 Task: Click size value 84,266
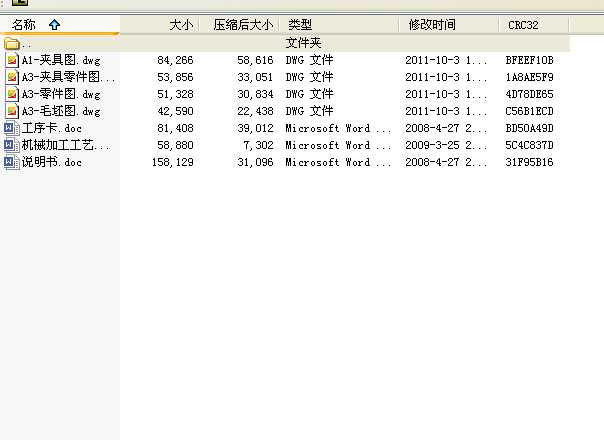[175, 60]
